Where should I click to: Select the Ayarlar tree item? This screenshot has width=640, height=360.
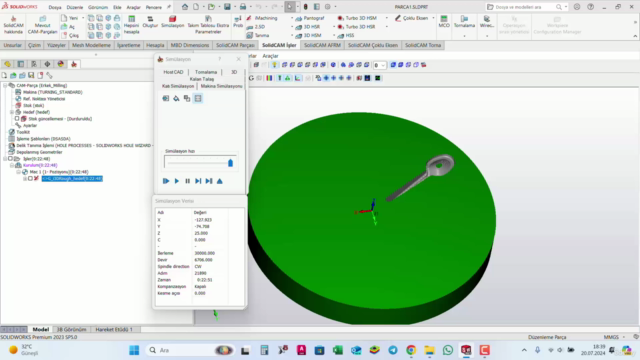click(30, 125)
